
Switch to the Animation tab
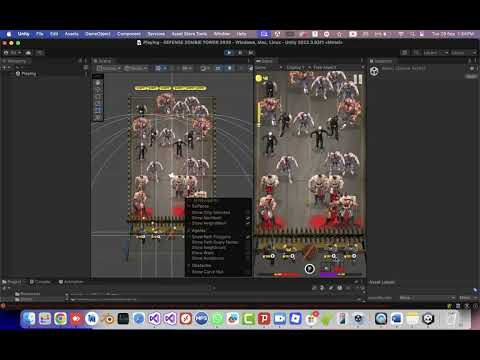coord(71,282)
